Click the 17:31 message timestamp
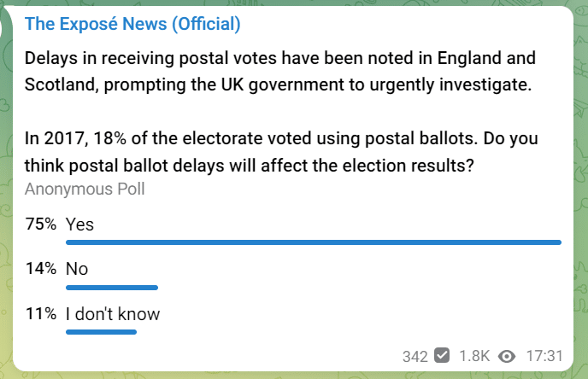Viewport: 588px width, 379px height. [544, 356]
